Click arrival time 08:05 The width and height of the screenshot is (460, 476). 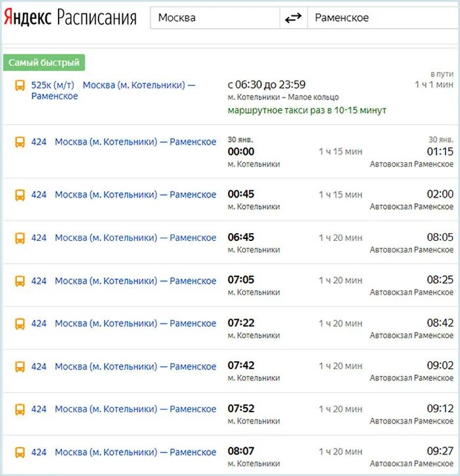coord(440,237)
